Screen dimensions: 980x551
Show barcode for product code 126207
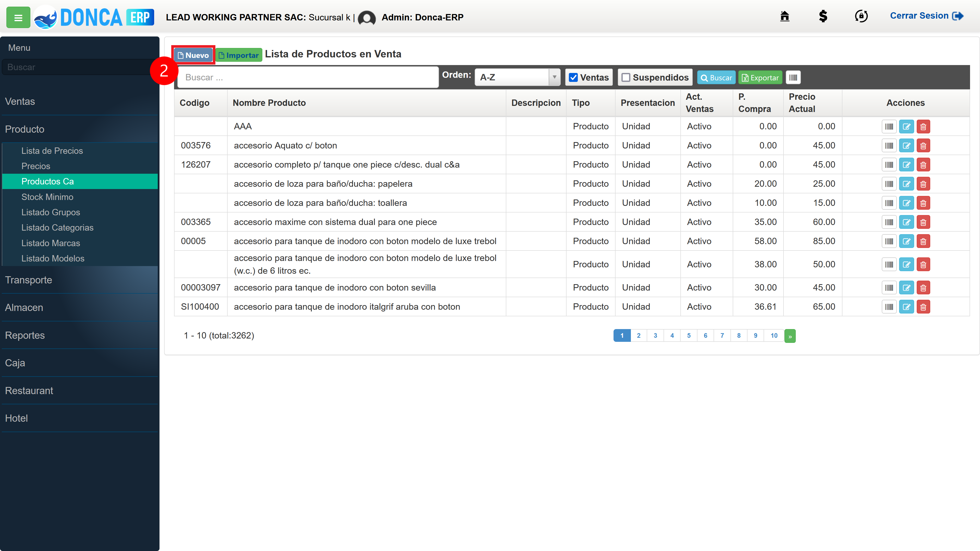pos(889,165)
